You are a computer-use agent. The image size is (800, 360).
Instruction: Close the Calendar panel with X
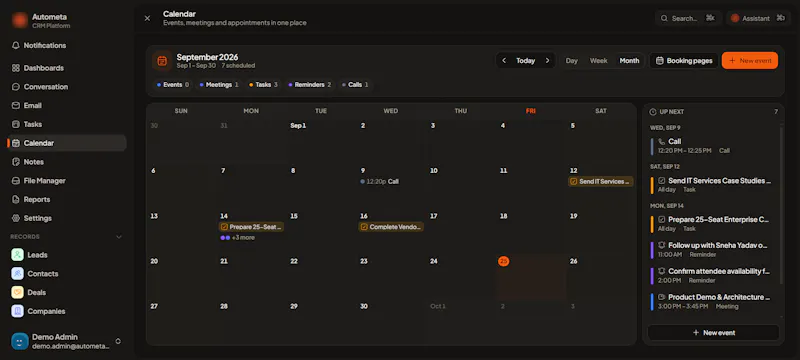[147, 18]
